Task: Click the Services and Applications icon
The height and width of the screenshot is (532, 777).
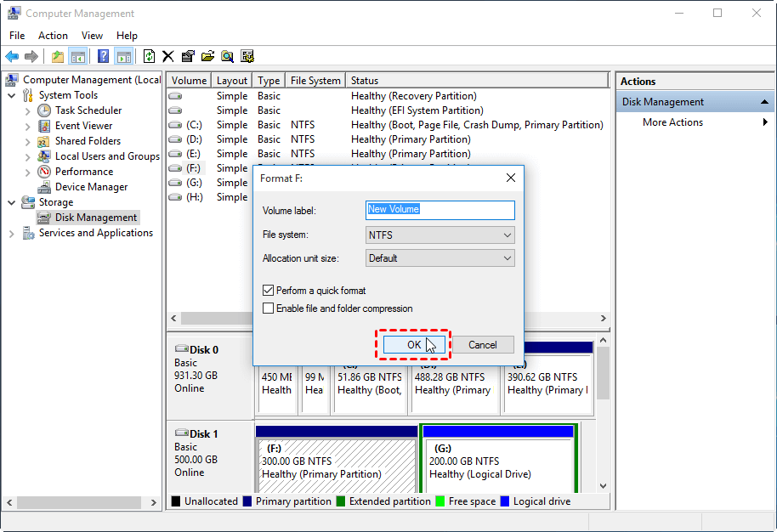Action: 28,233
